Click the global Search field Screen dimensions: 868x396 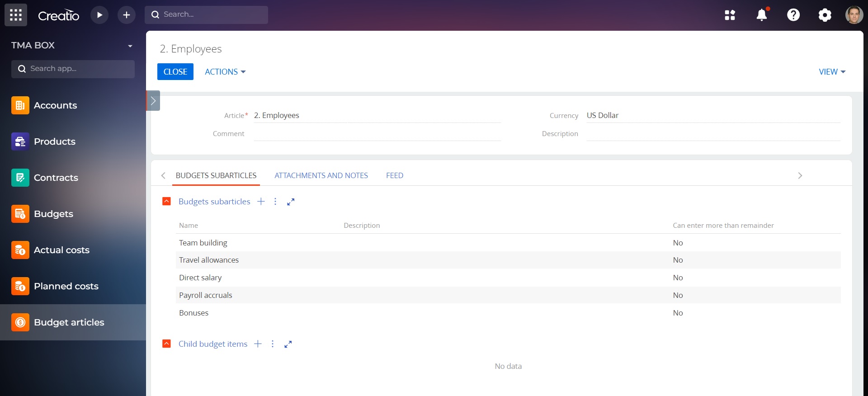pyautogui.click(x=206, y=14)
